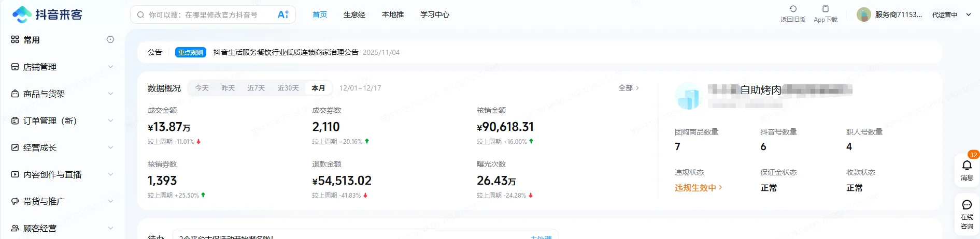Click the 顾客经营 people icon
This screenshot has height=239, width=980.
[15, 228]
